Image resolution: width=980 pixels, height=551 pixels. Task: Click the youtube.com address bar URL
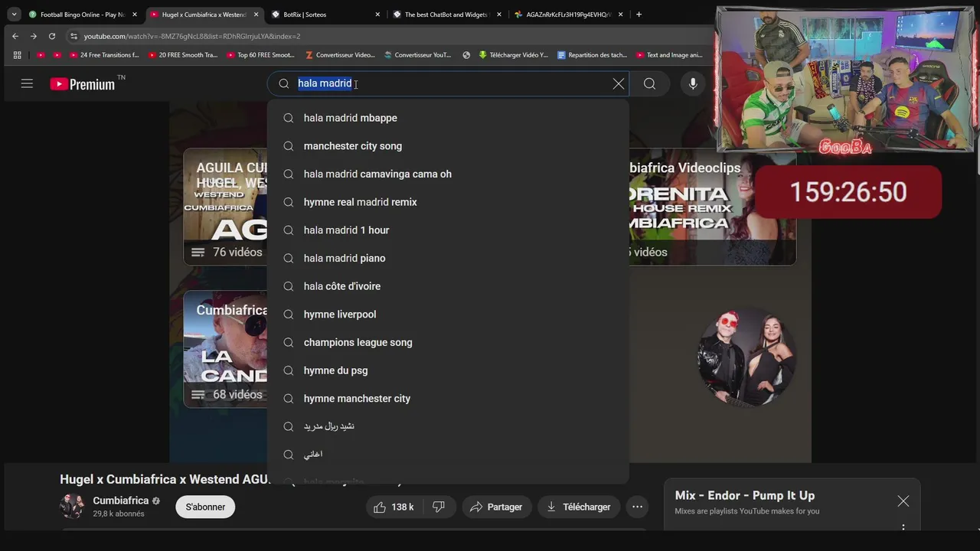(191, 36)
